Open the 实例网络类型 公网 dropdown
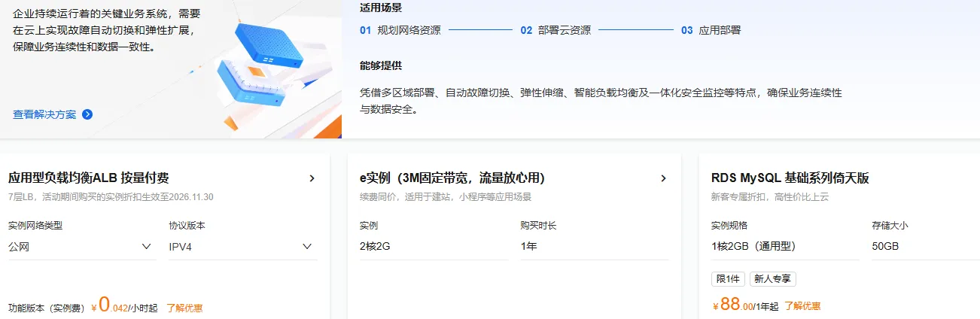Screen dimensions: 980x319 pyautogui.click(x=82, y=247)
